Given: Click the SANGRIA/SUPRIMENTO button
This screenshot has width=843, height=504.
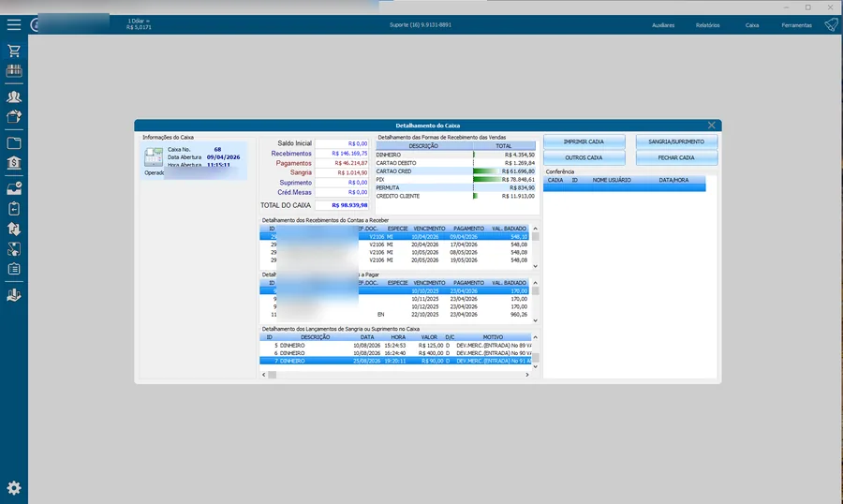Looking at the screenshot, I should (676, 141).
